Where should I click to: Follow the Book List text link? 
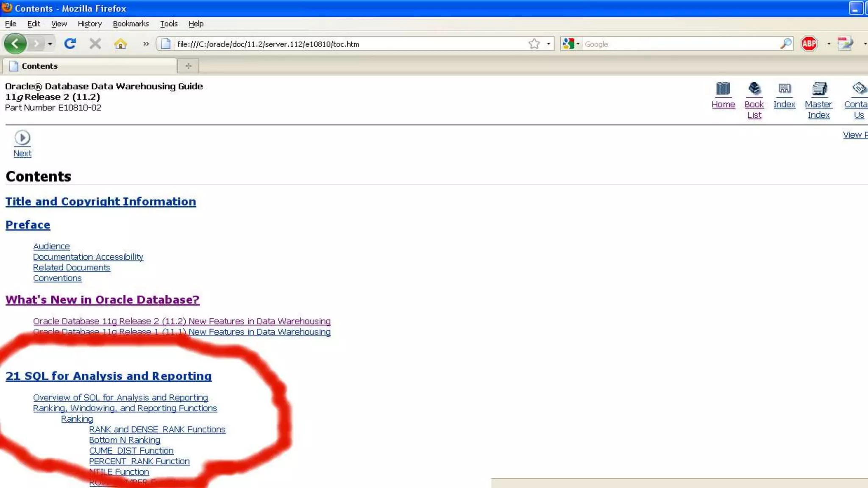[x=754, y=109]
